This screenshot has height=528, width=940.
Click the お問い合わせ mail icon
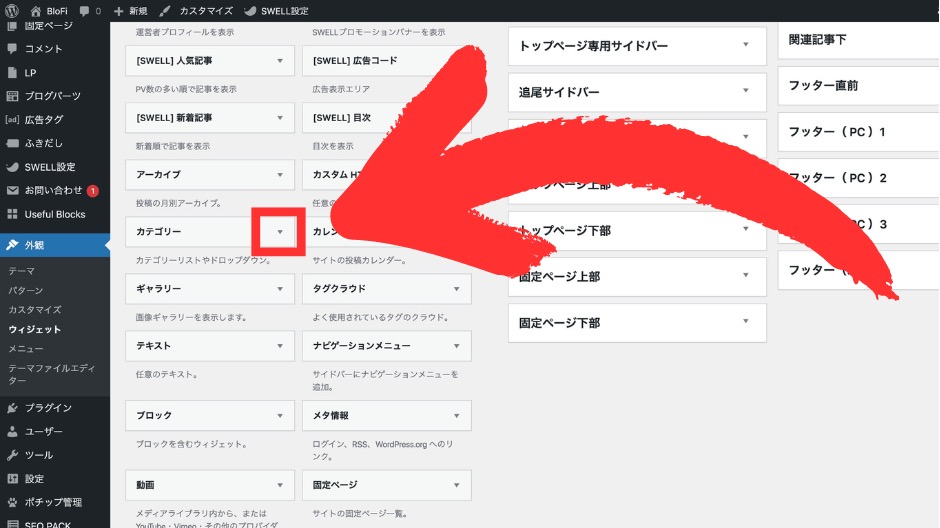point(12,191)
